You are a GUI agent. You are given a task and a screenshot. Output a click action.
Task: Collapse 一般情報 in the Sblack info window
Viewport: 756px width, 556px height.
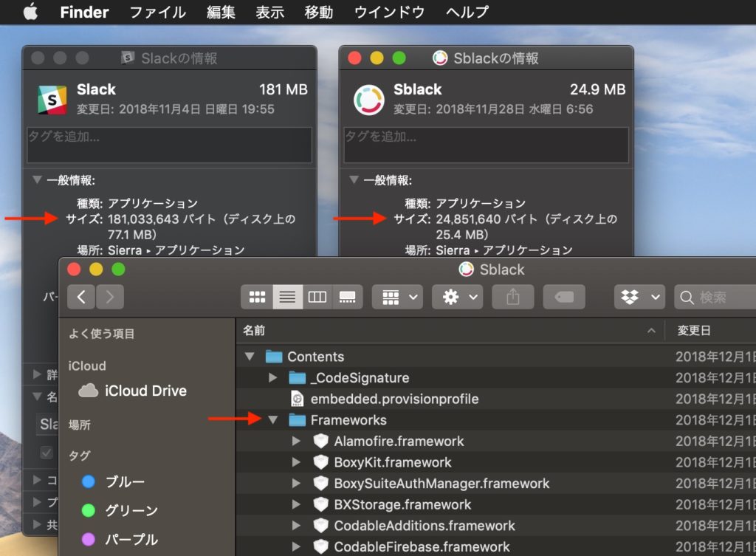(352, 179)
